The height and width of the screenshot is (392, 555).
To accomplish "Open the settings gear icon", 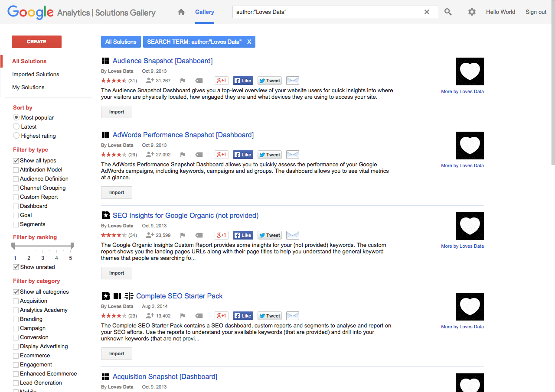I will tap(472, 12).
